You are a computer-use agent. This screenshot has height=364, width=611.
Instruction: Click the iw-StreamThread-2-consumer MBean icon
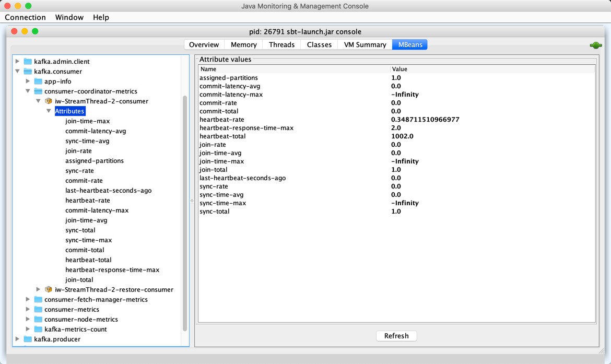pyautogui.click(x=49, y=101)
